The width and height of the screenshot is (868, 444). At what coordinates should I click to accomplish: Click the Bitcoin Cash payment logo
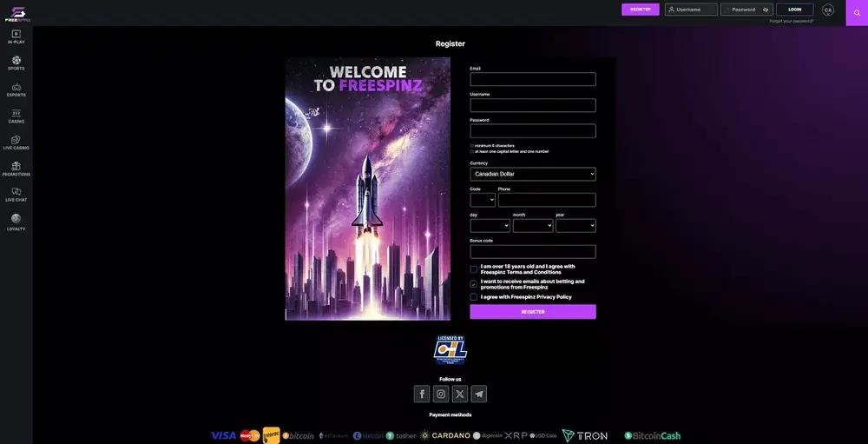(653, 435)
